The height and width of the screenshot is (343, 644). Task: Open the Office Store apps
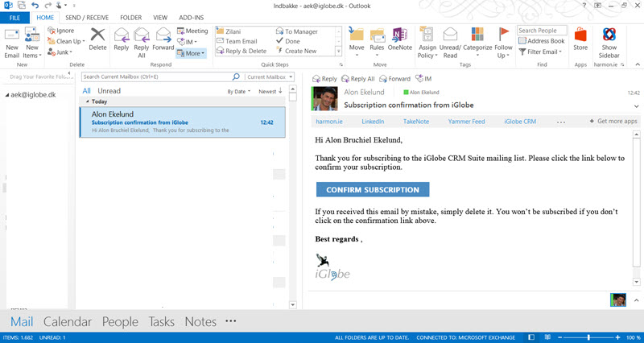coord(580,39)
